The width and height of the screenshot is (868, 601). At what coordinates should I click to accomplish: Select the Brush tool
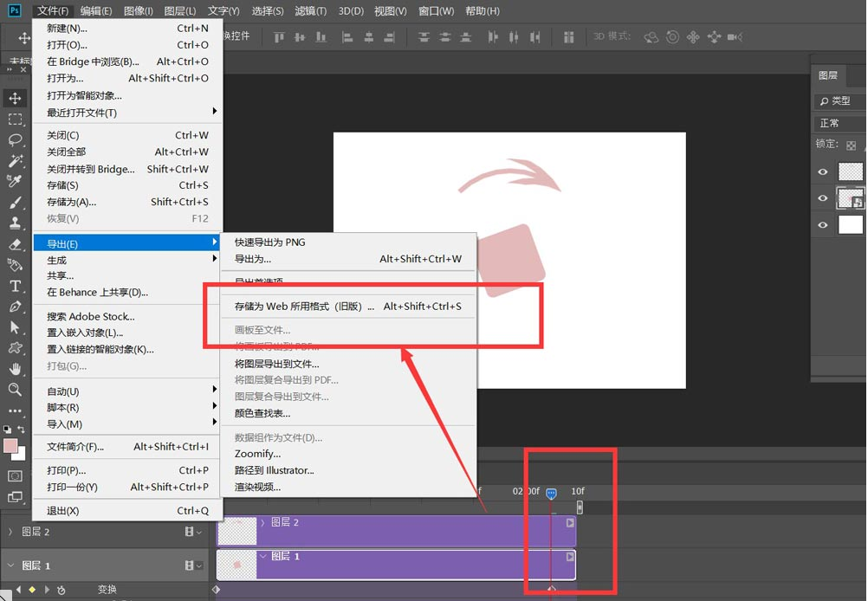pos(15,203)
